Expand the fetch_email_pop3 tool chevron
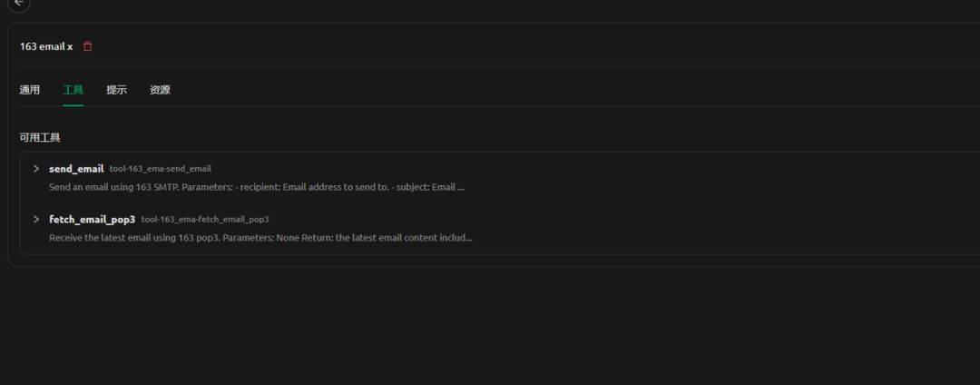This screenshot has width=980, height=385. point(36,219)
